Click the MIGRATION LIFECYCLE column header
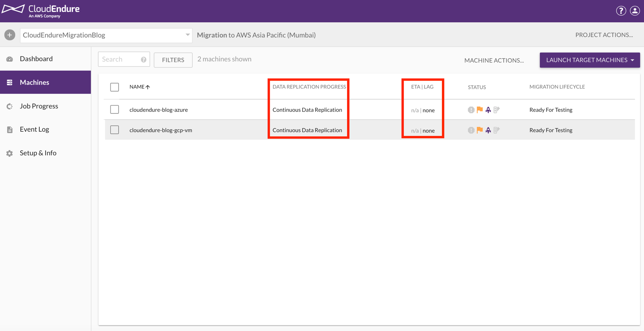 coord(557,87)
